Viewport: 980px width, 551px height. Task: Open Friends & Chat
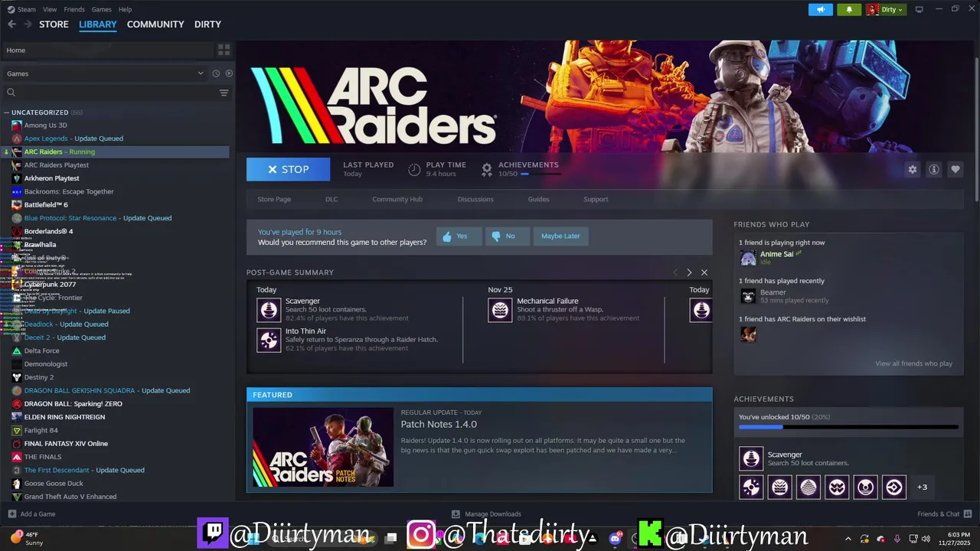point(944,514)
